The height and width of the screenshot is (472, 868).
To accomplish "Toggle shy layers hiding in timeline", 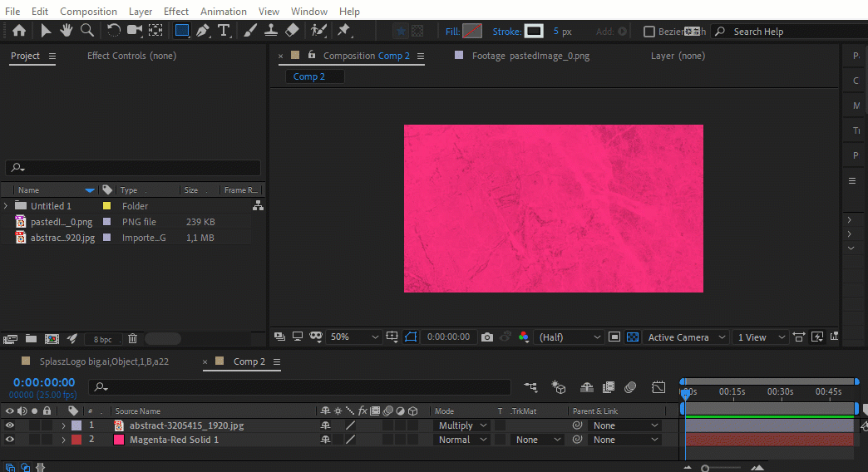I will point(587,387).
